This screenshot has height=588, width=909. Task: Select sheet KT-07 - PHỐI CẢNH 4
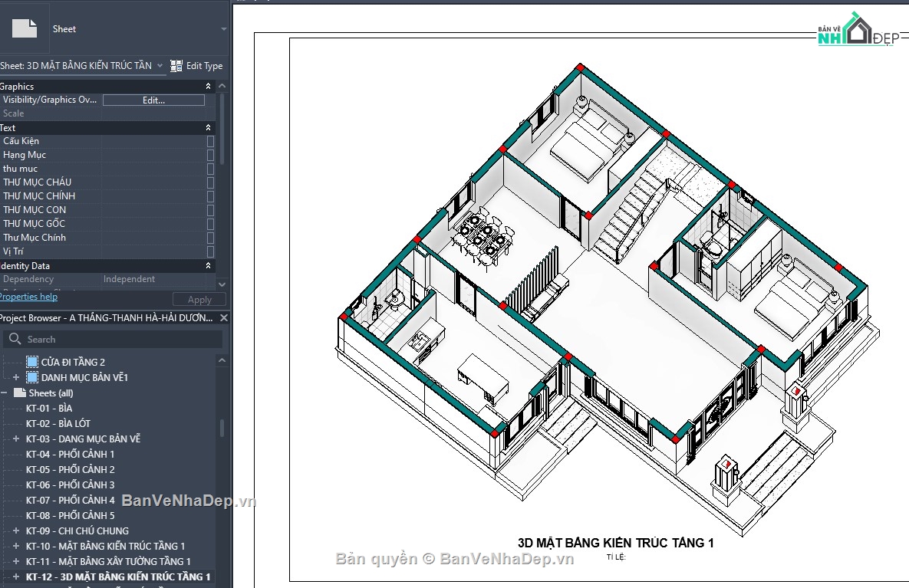[70, 500]
